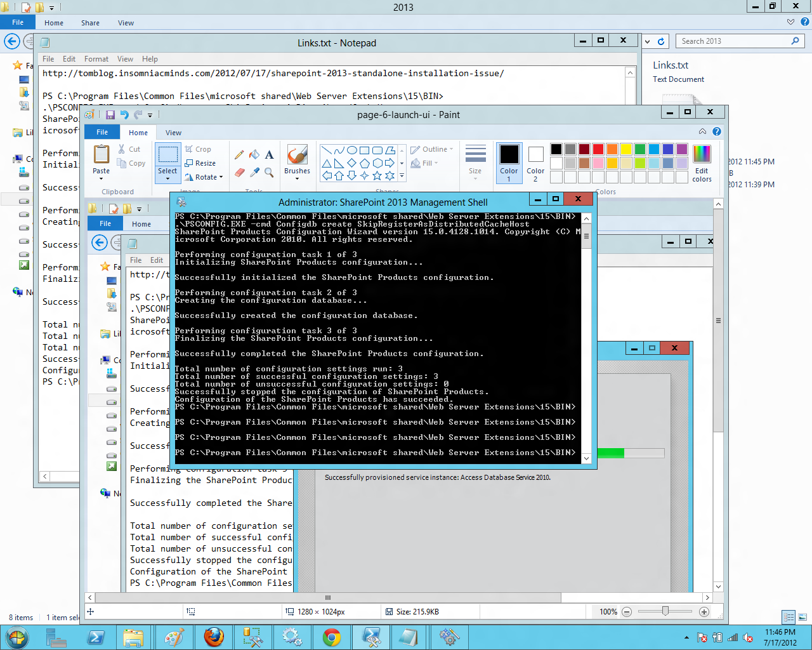This screenshot has width=812, height=650.
Task: Switch to the View ribbon tab in Paint
Action: tap(173, 132)
